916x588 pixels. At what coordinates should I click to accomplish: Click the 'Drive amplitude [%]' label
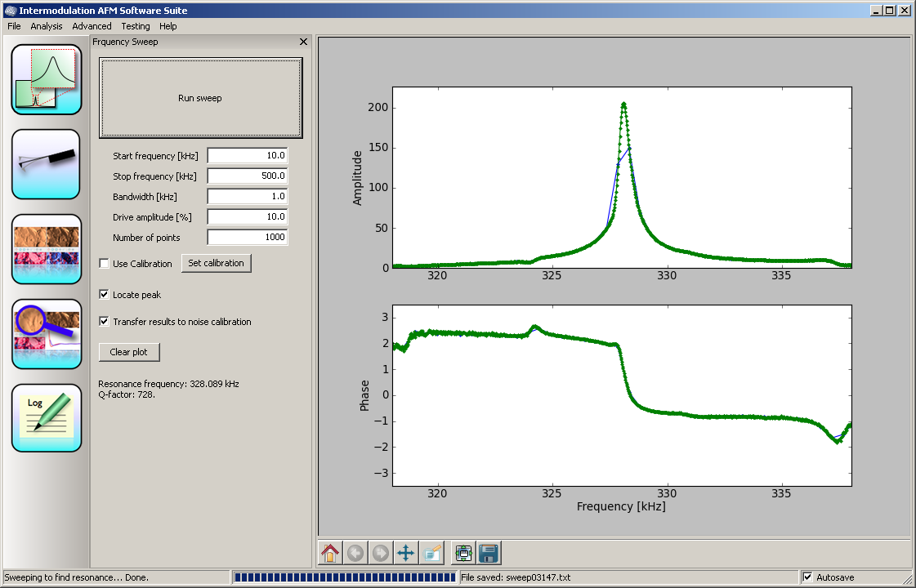(x=153, y=217)
